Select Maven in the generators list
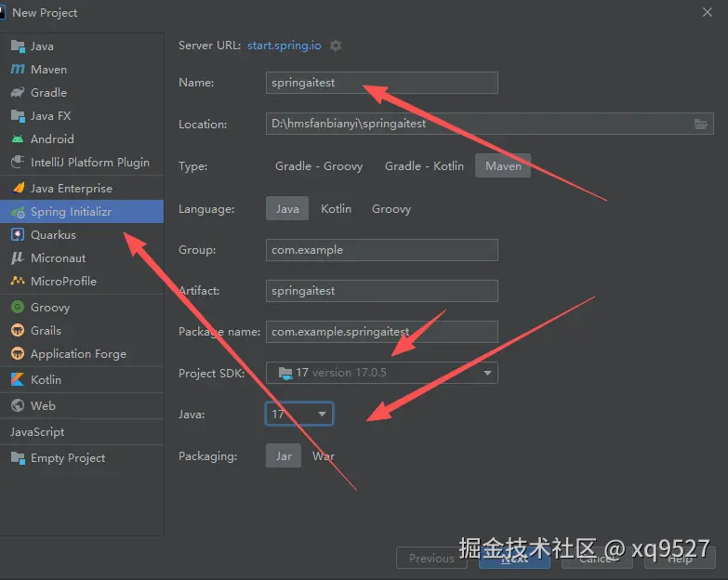Image resolution: width=728 pixels, height=580 pixels. [x=82, y=69]
